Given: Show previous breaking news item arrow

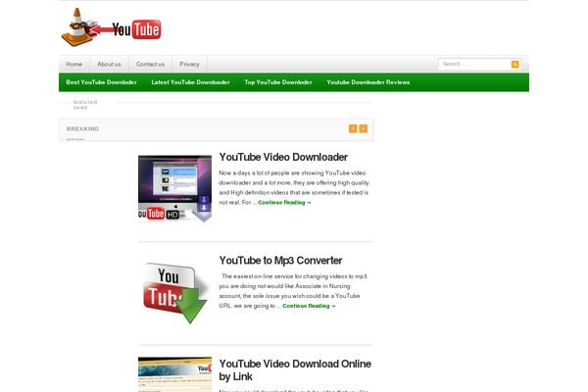Looking at the screenshot, I should pyautogui.click(x=353, y=128).
